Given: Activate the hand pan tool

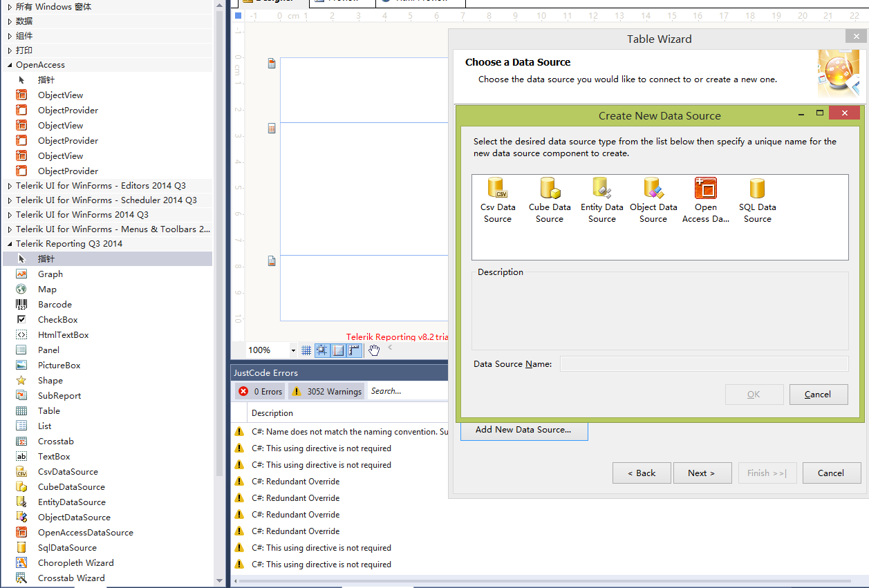Looking at the screenshot, I should (374, 350).
